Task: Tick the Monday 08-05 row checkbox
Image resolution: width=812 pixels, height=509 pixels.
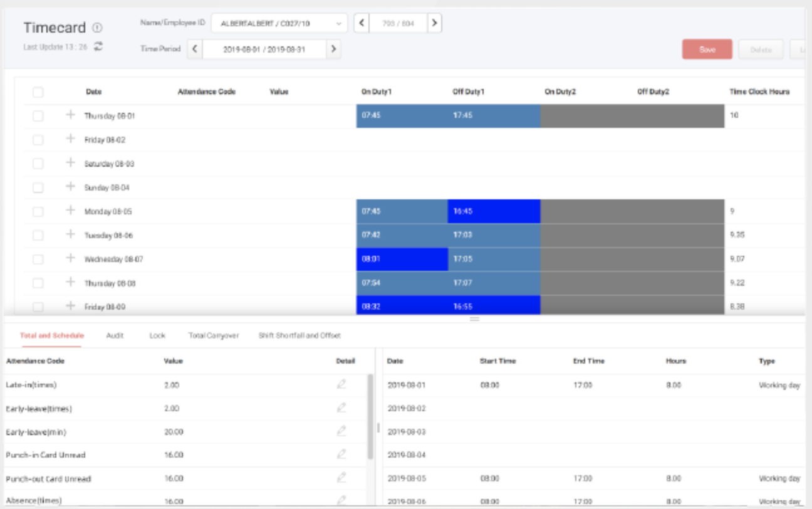Action: click(38, 212)
